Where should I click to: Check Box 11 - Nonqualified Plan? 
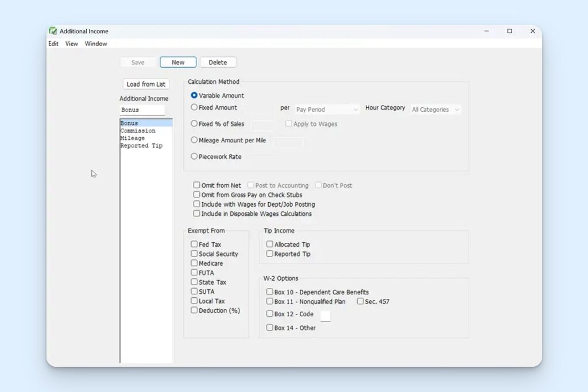tap(270, 301)
